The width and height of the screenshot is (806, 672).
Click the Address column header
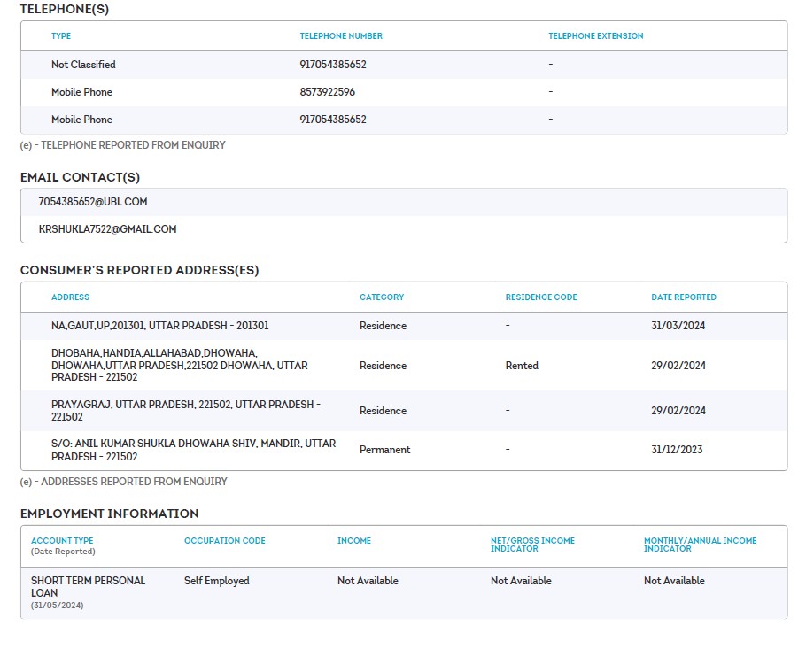(70, 297)
